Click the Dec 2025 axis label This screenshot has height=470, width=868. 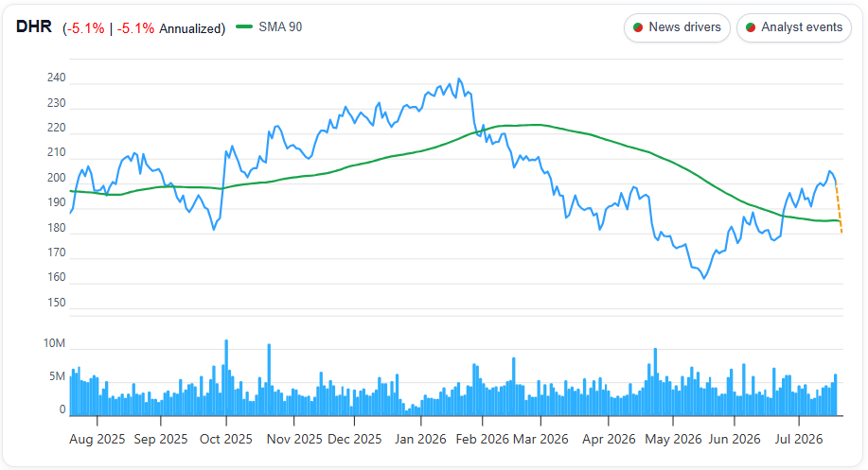pos(354,439)
